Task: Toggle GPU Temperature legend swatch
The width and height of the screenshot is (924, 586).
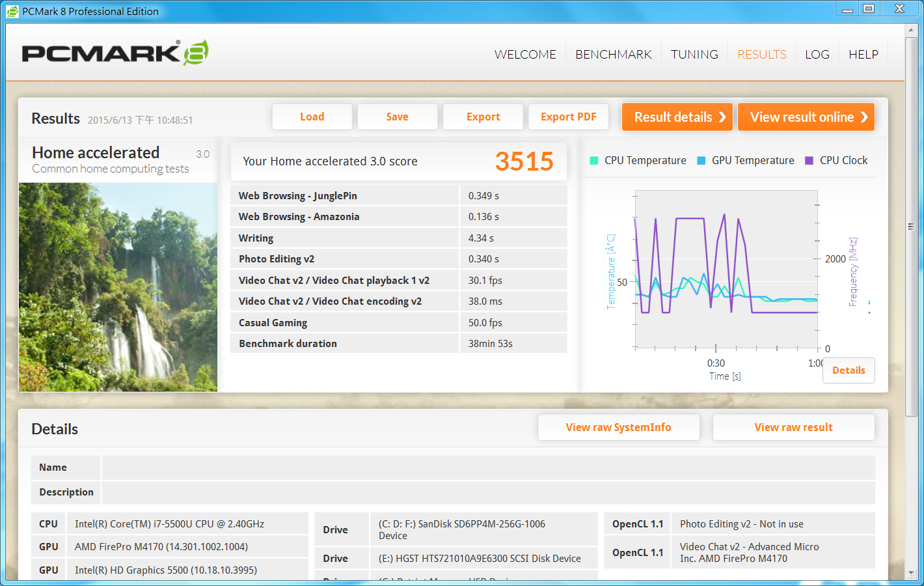Action: (701, 161)
